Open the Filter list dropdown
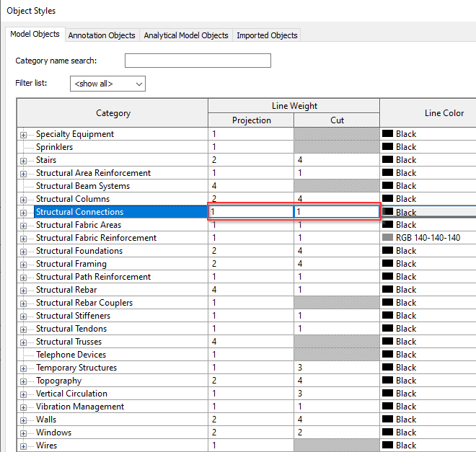The height and width of the screenshot is (452, 476). tap(107, 84)
